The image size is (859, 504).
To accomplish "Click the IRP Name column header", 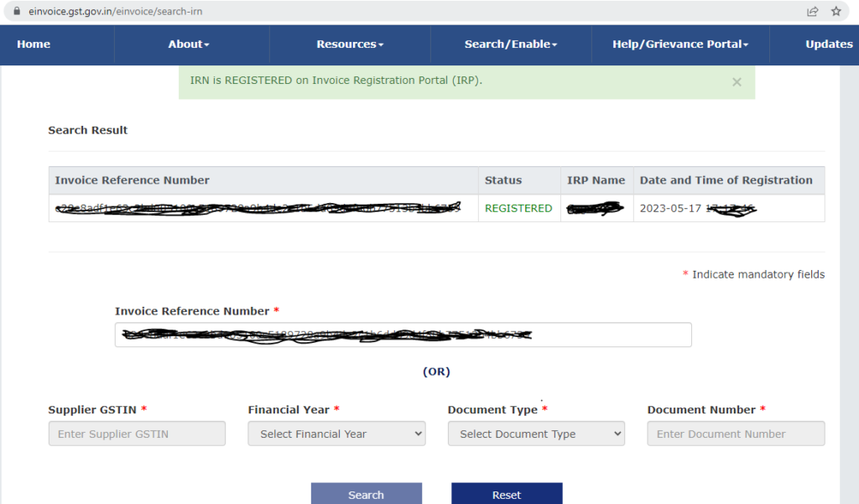I will tap(596, 180).
